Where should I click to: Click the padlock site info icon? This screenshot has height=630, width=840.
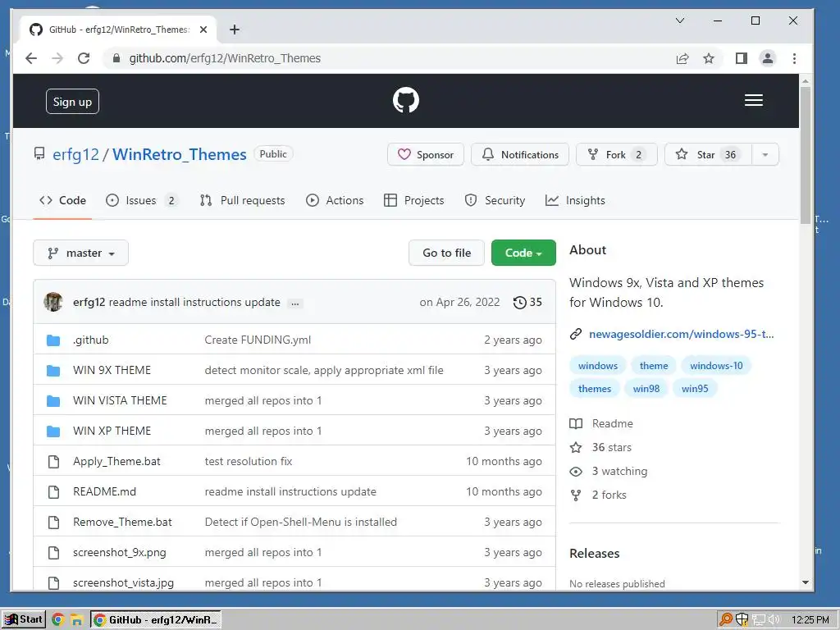tap(116, 58)
